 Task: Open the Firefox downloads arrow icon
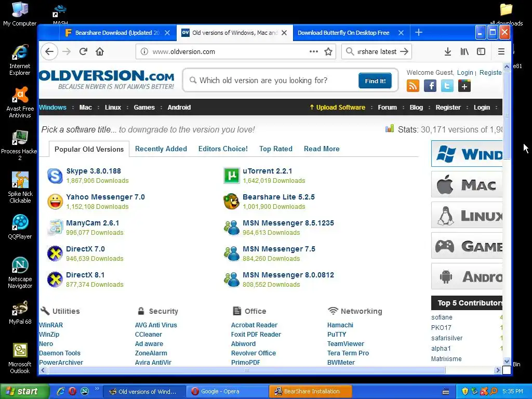coord(448,51)
